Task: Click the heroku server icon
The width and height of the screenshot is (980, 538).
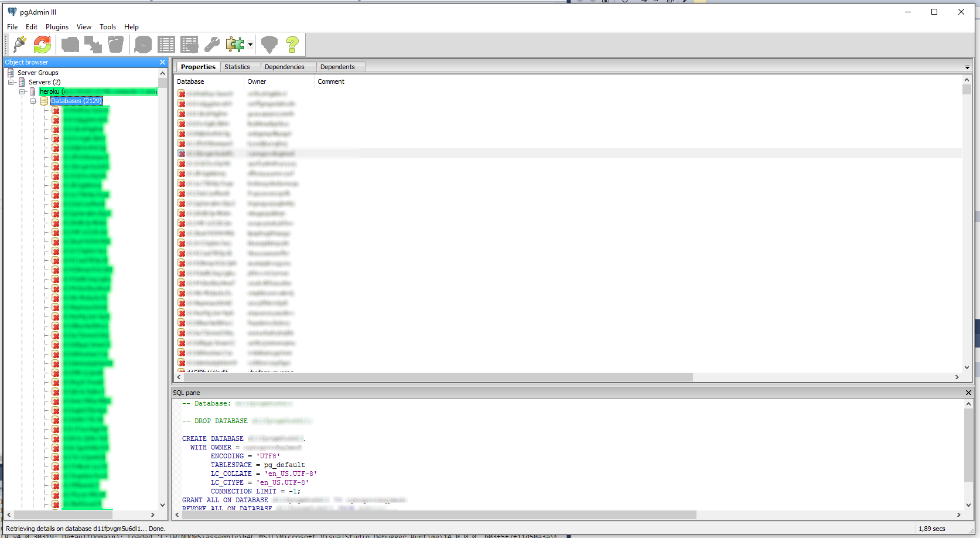Action: [x=33, y=91]
